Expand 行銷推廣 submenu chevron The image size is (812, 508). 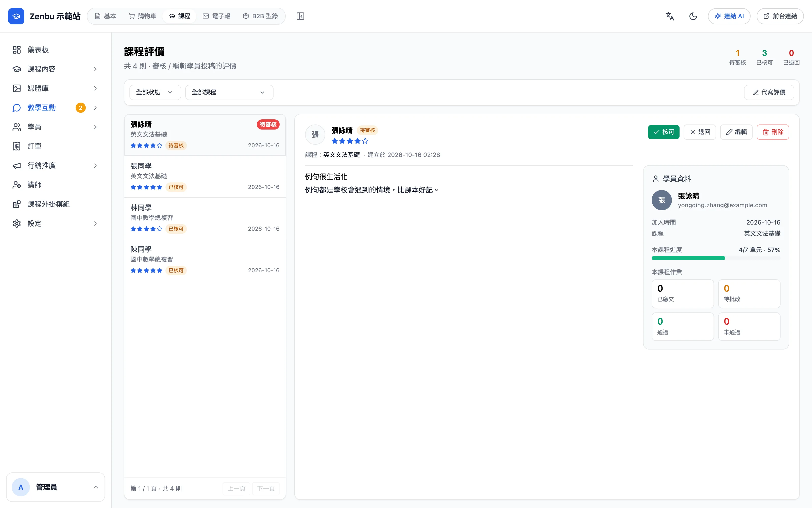click(x=95, y=166)
